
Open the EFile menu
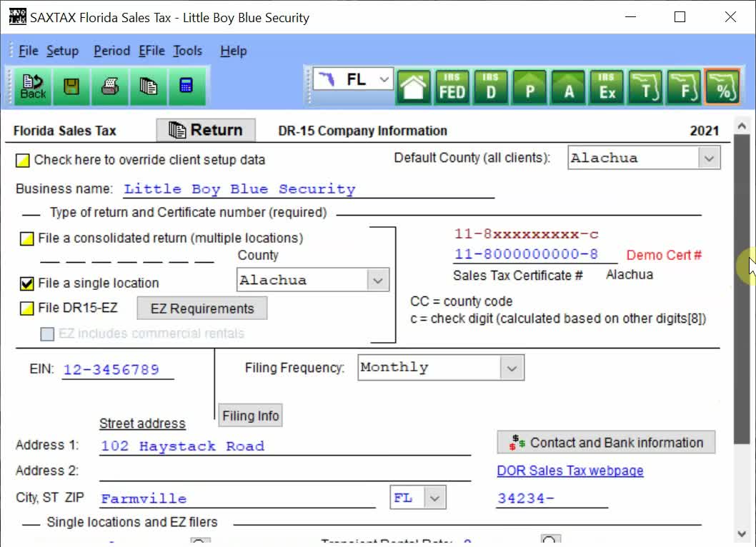[x=151, y=51]
